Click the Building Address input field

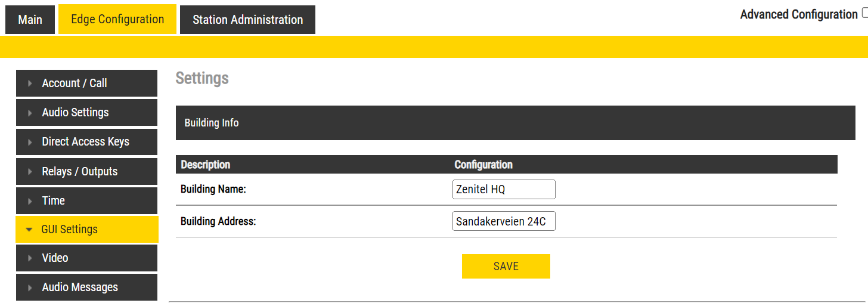pyautogui.click(x=504, y=222)
